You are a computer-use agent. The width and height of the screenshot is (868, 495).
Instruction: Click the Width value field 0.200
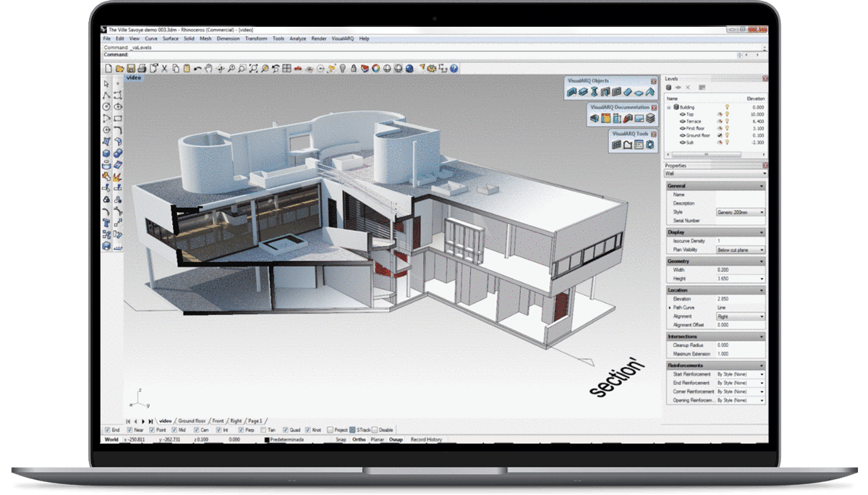coord(741,270)
